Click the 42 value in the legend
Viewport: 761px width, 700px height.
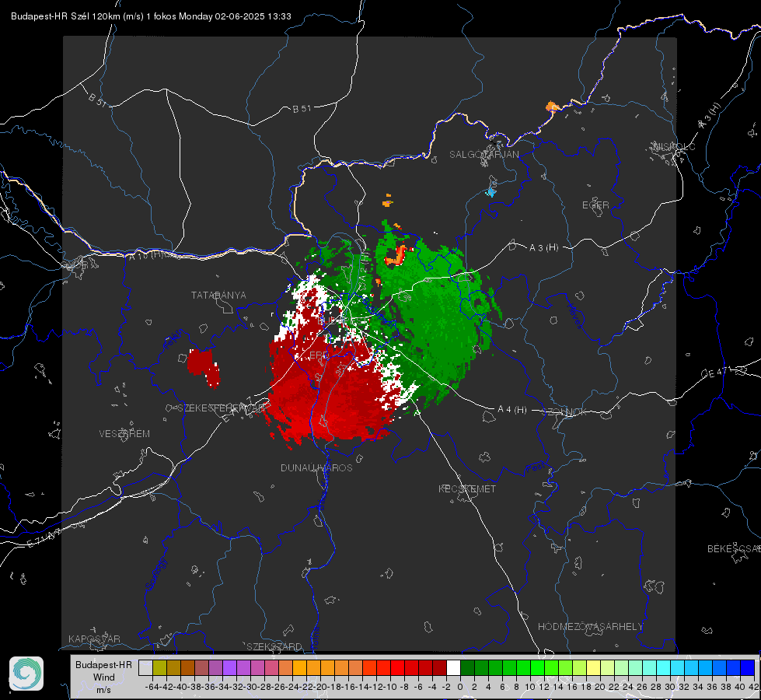click(x=754, y=687)
